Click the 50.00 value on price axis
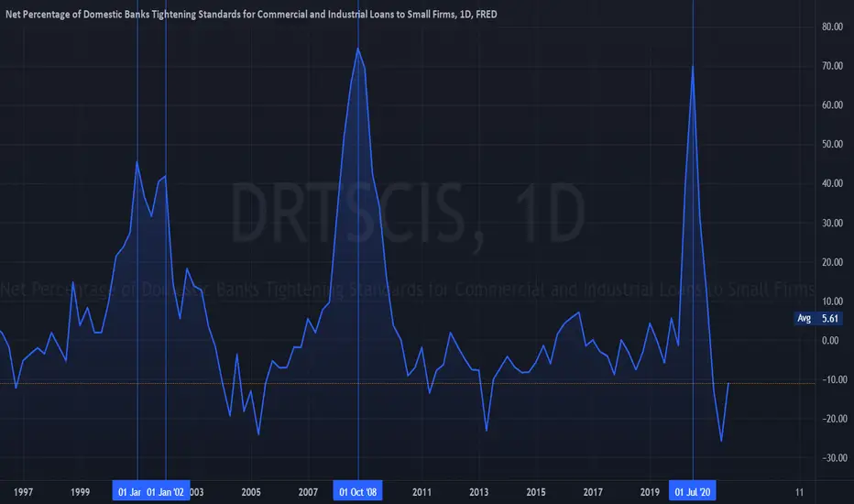 point(832,145)
